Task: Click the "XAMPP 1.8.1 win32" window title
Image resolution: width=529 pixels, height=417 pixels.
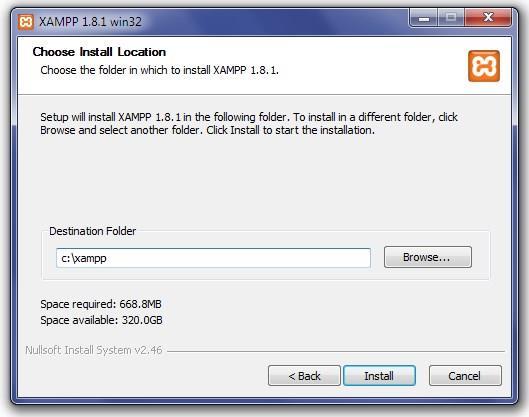Action: [90, 22]
